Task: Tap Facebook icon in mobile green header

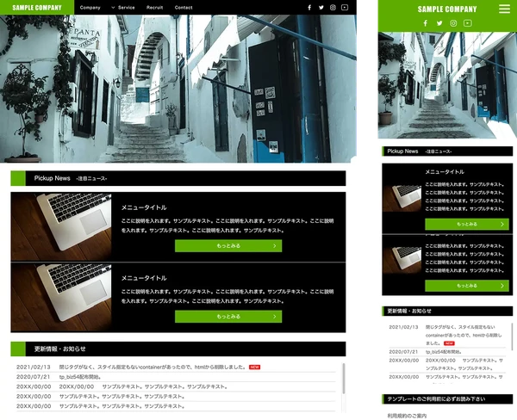Action: [426, 23]
